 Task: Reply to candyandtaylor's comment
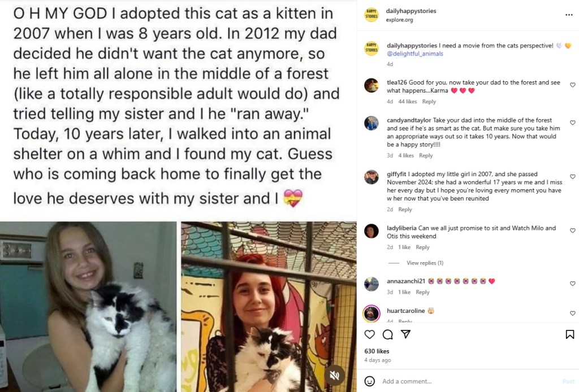tap(426, 155)
